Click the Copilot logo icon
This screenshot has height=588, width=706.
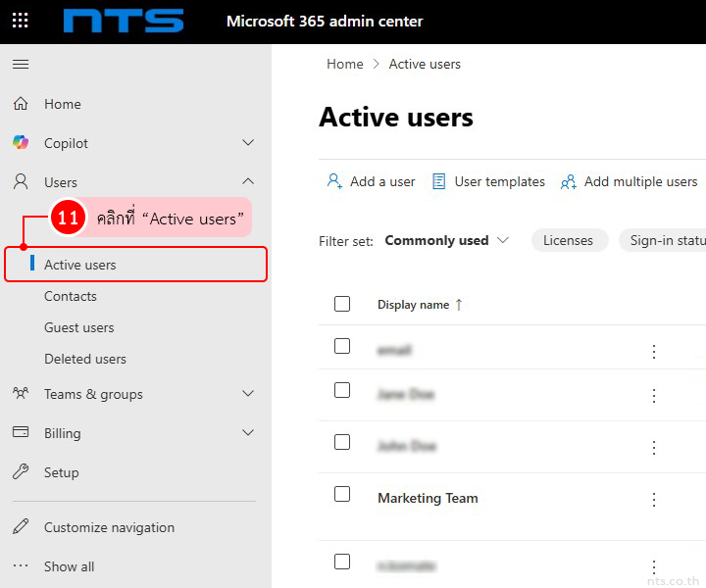coord(21,143)
